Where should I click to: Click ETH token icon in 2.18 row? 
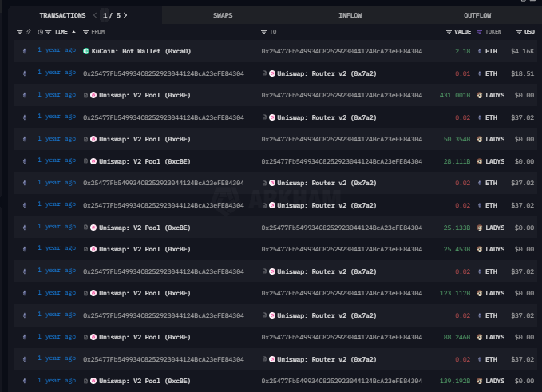coord(480,51)
